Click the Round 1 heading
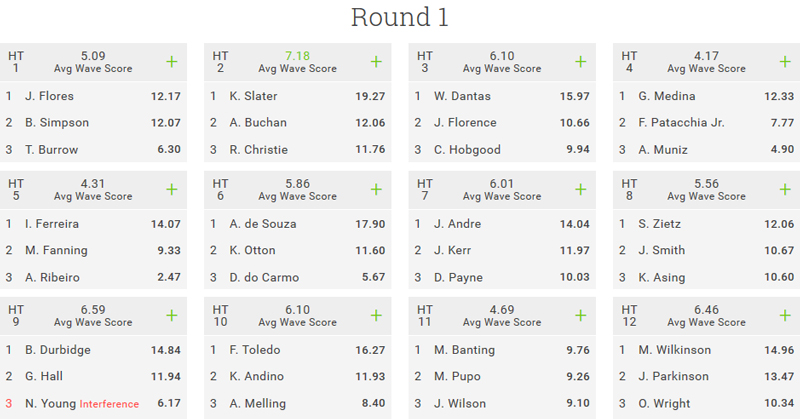This screenshot has height=419, width=800. 399,18
